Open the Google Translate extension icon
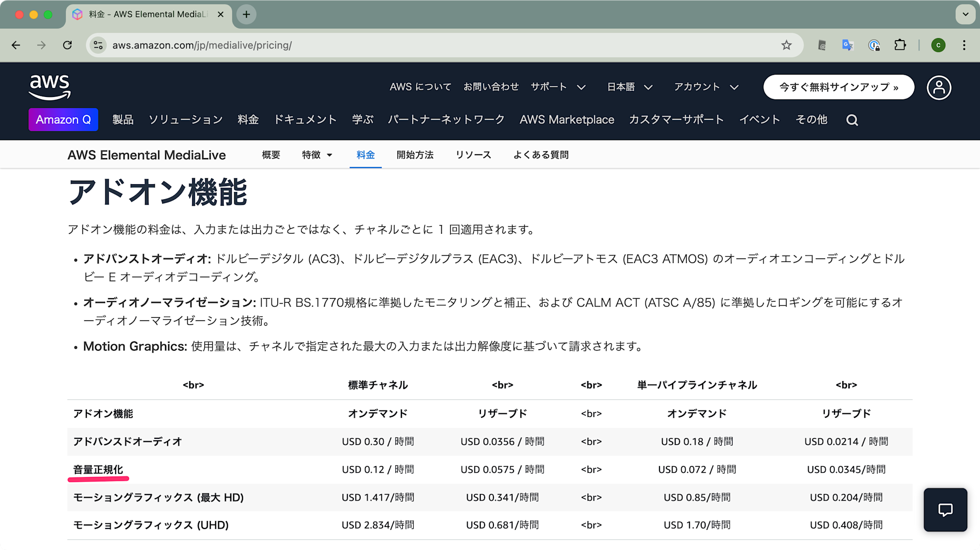Viewport: 980px width, 550px height. pos(848,45)
